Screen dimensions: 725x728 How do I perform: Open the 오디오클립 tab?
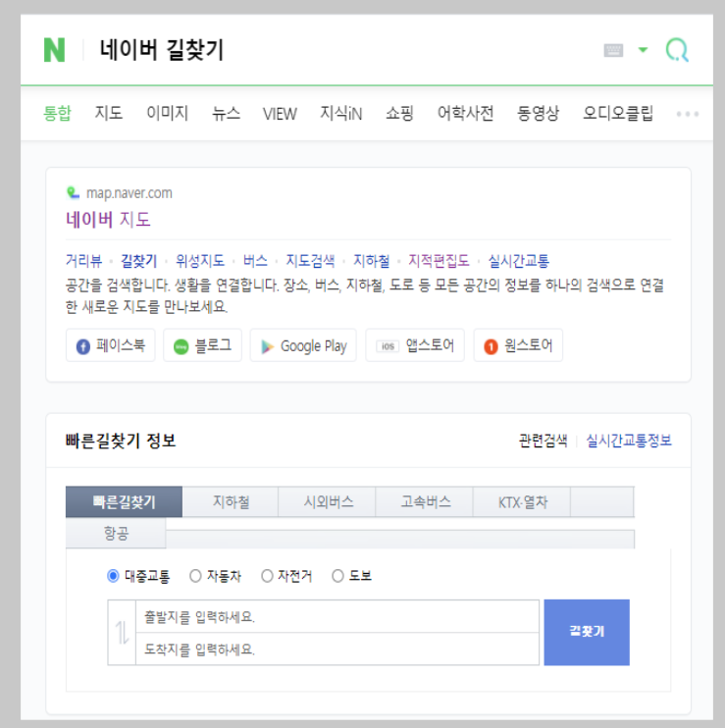pyautogui.click(x=618, y=113)
